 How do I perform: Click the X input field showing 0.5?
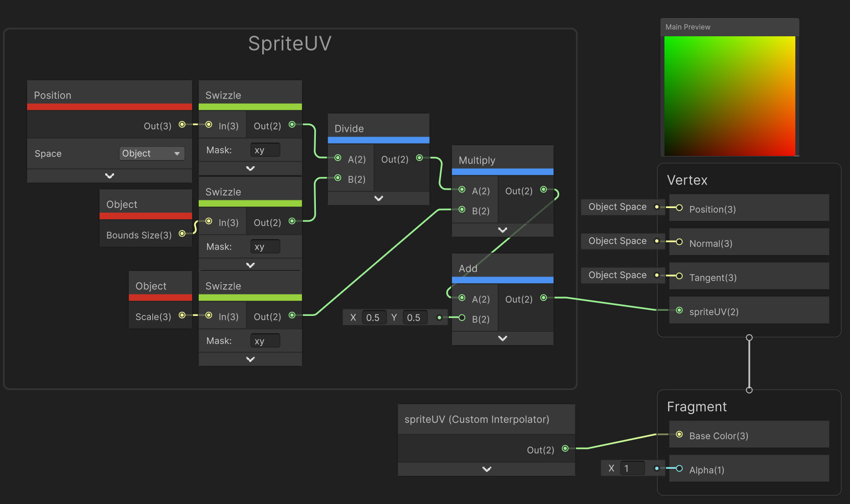[x=374, y=317]
